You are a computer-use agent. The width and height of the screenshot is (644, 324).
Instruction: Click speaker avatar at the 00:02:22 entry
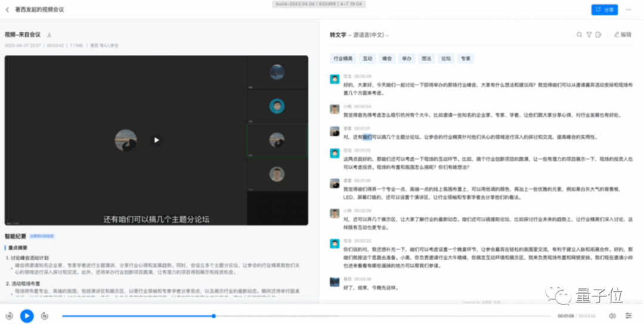335,243
